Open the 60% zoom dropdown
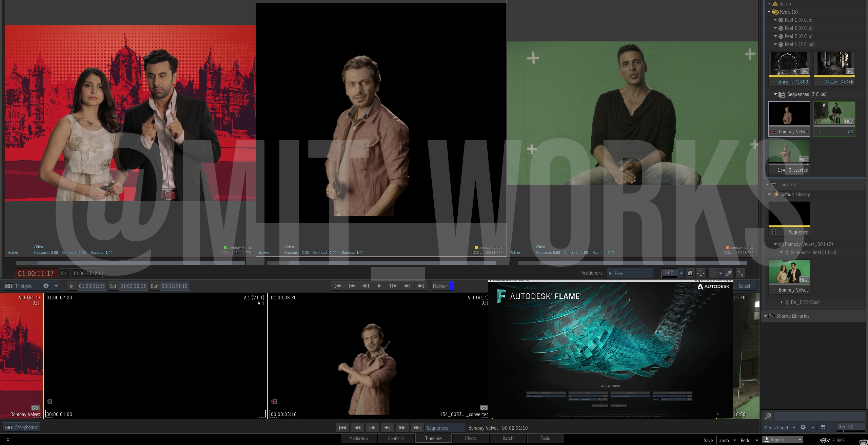The width and height of the screenshot is (868, 445). click(x=681, y=273)
